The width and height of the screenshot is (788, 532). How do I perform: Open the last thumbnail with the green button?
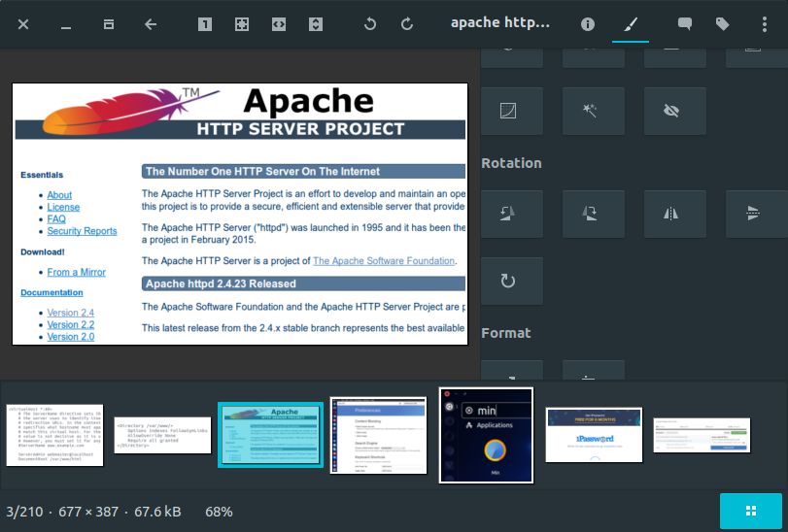[702, 435]
